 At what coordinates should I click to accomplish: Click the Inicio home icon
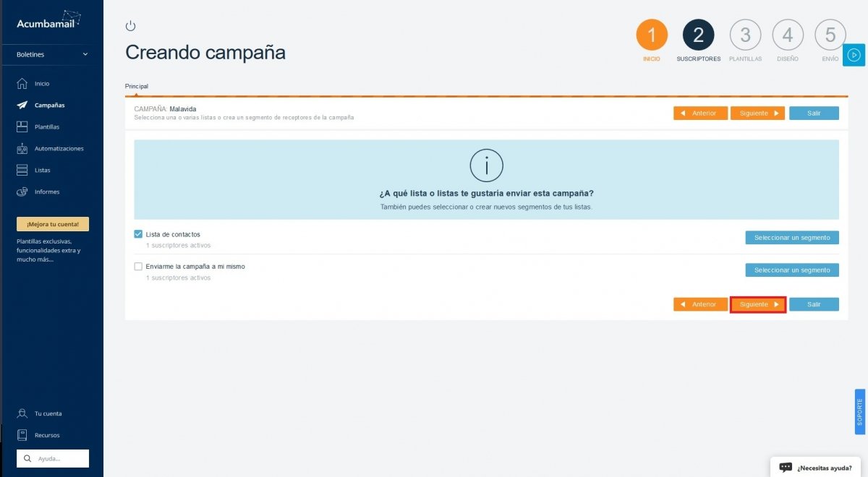tap(22, 84)
